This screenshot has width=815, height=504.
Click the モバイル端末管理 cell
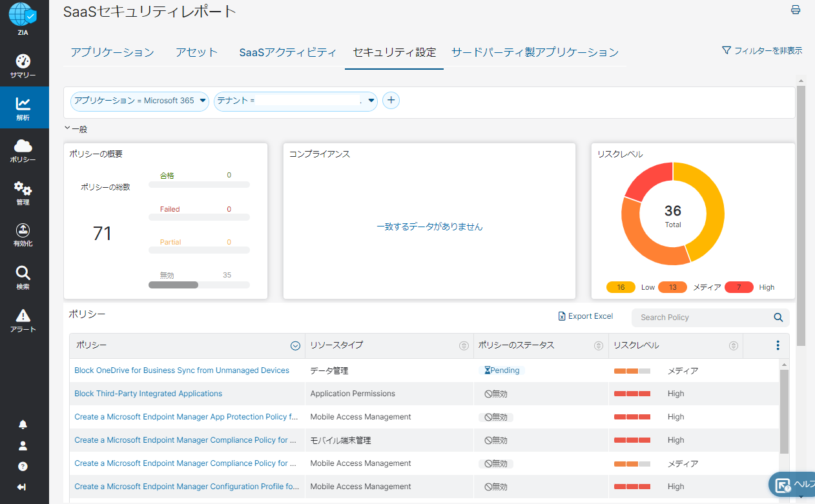coord(340,441)
